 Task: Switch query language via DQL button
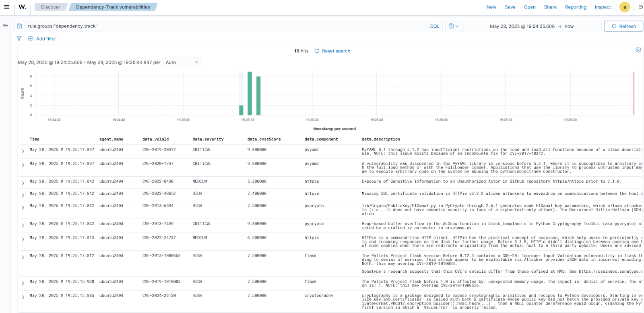(435, 26)
